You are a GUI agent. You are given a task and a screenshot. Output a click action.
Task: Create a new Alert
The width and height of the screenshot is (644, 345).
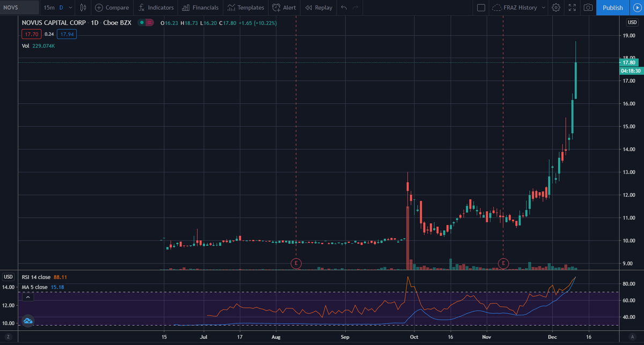[284, 8]
